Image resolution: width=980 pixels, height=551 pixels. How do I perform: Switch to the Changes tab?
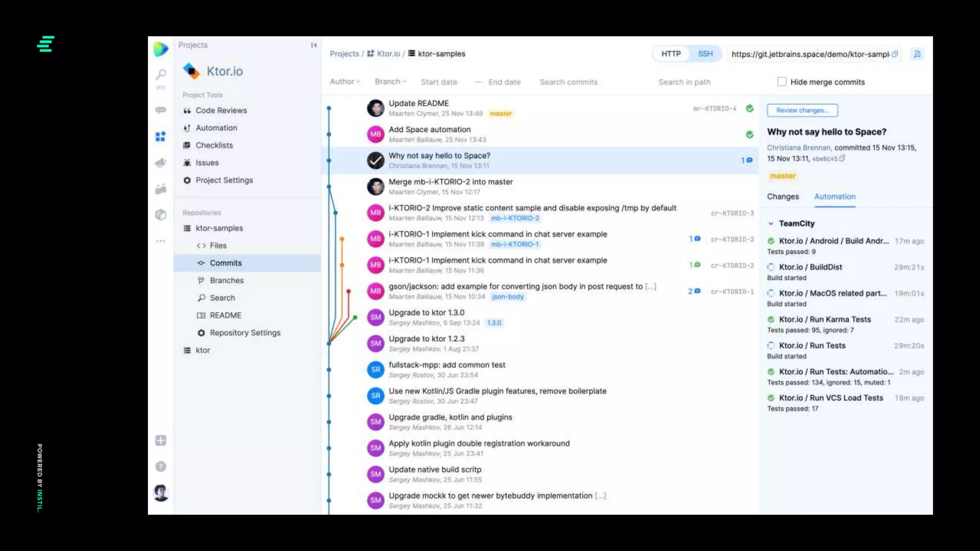[x=783, y=197]
